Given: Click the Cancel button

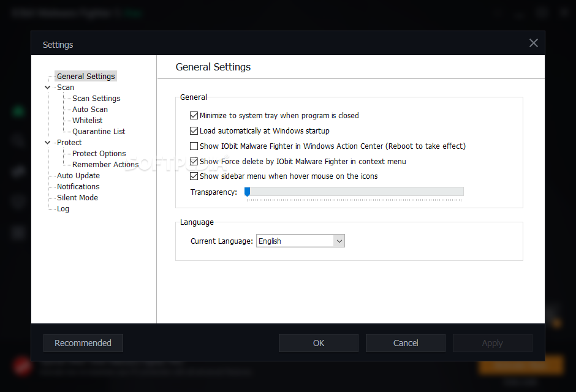Looking at the screenshot, I should click(406, 343).
